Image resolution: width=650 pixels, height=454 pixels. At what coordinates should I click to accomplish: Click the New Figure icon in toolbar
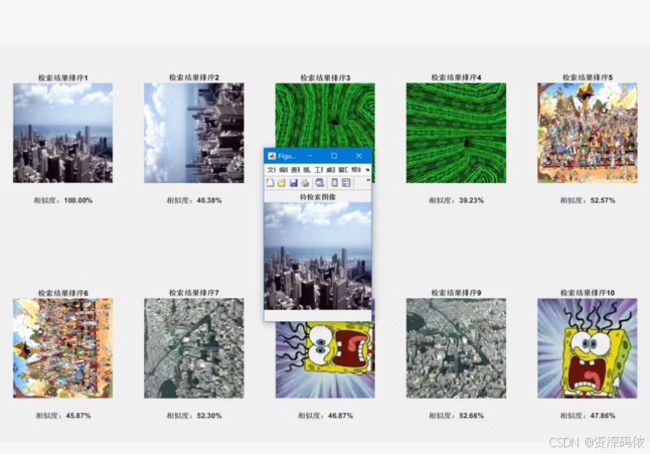point(270,183)
